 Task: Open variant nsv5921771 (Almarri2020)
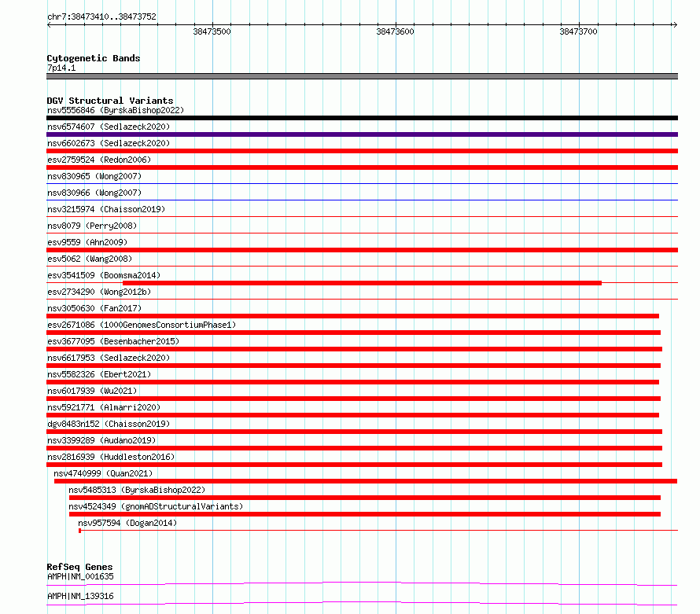pos(104,407)
